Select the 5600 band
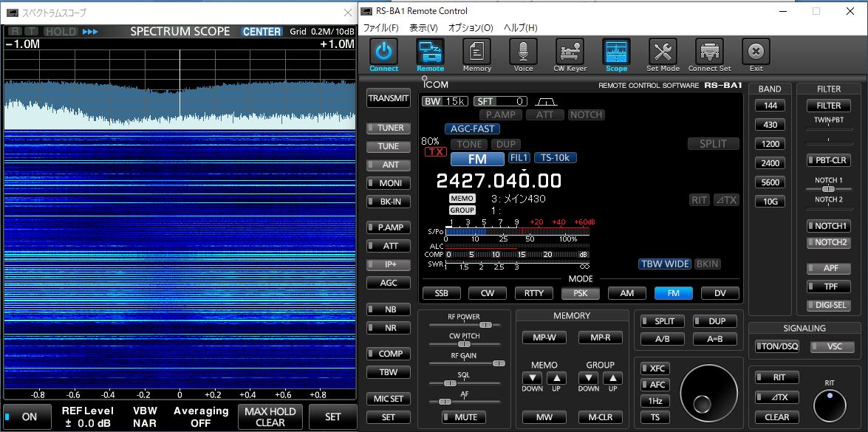 click(x=770, y=182)
